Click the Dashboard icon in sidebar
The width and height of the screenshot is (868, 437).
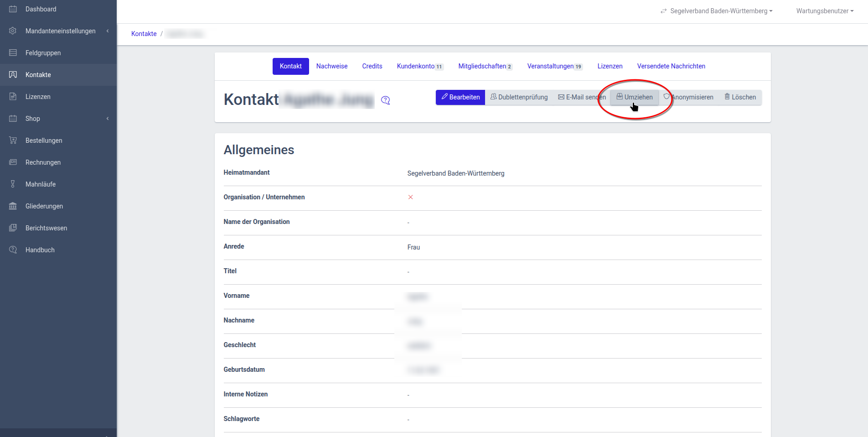13,9
